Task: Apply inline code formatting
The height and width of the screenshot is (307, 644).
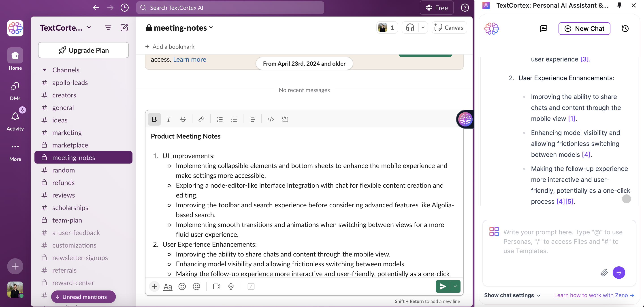Action: (x=271, y=119)
